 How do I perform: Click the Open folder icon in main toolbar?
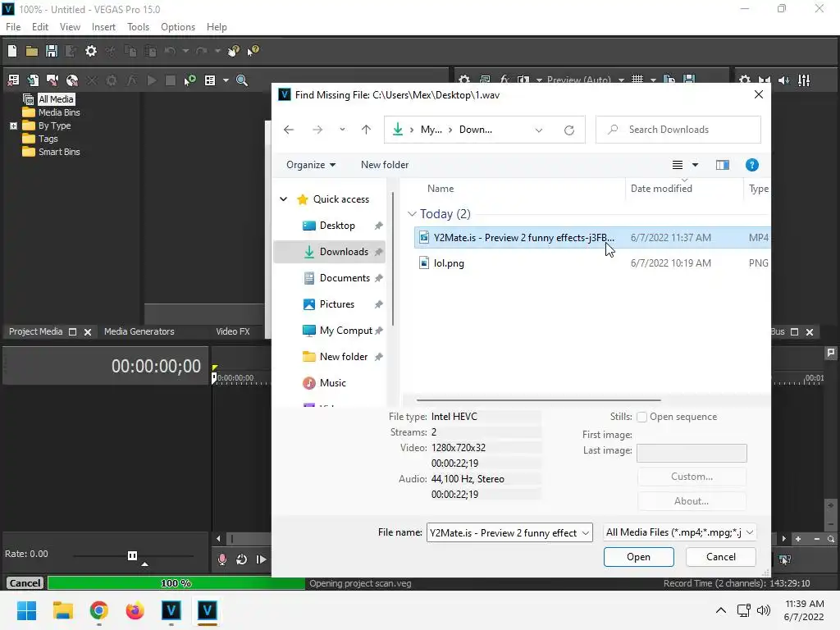point(32,52)
